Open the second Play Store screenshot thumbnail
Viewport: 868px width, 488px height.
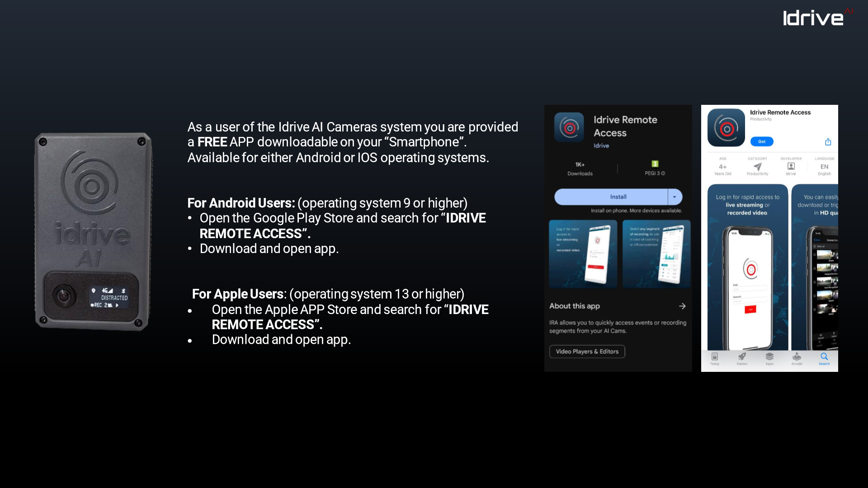coord(656,253)
